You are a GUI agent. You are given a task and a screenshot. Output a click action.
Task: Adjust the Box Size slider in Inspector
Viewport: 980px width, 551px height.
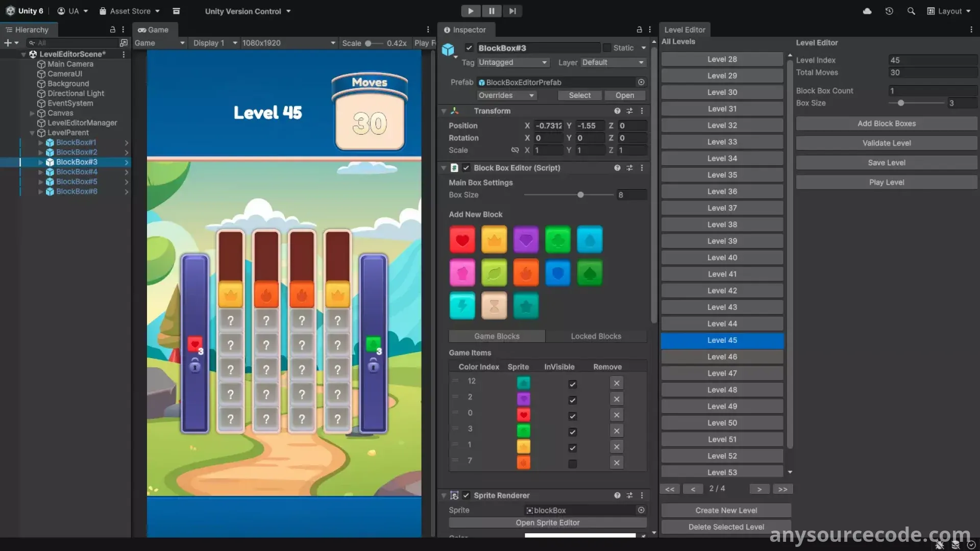pos(580,195)
